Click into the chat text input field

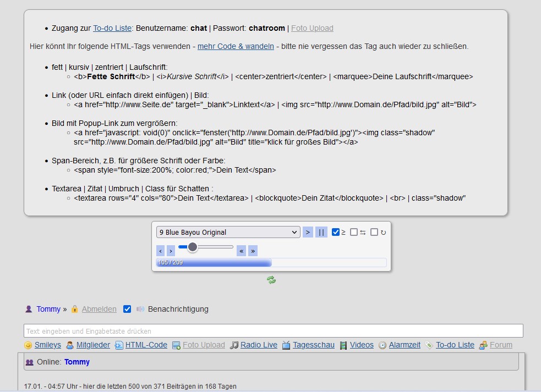273,331
